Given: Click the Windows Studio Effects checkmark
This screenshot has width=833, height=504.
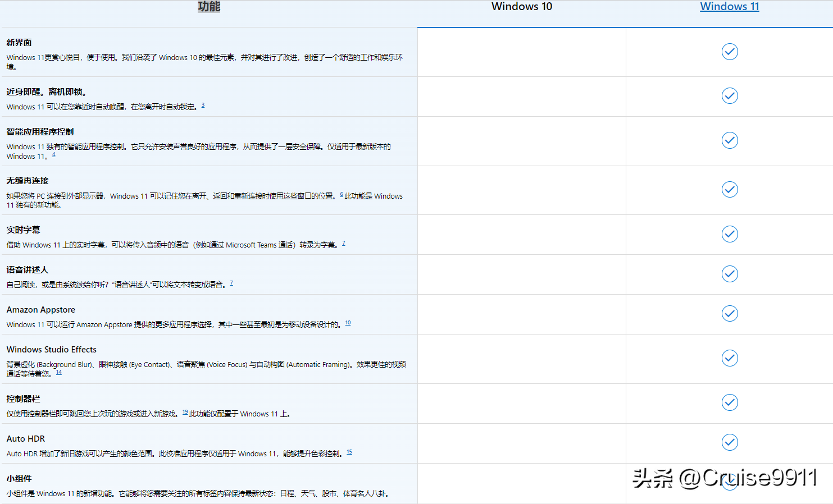Looking at the screenshot, I should click(x=729, y=358).
